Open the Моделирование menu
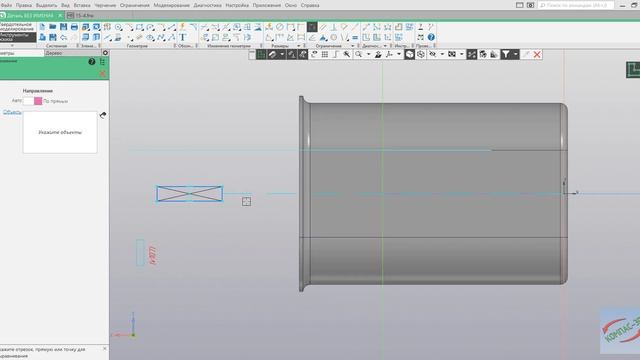 click(x=171, y=5)
